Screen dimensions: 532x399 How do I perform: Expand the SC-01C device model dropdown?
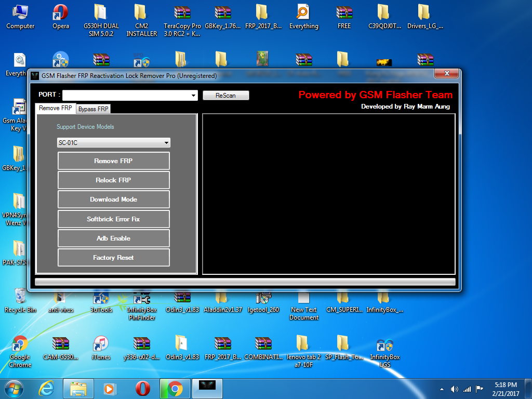coord(166,143)
